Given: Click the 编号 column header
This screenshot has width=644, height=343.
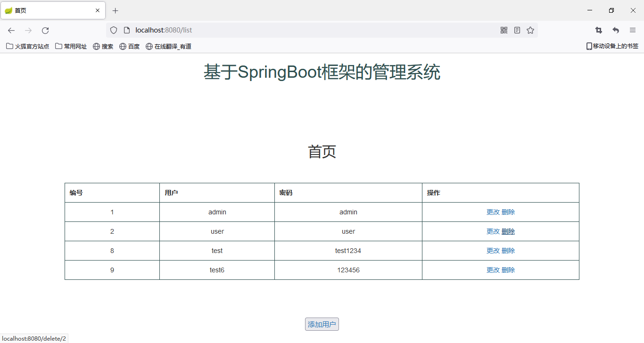Looking at the screenshot, I should [112, 193].
